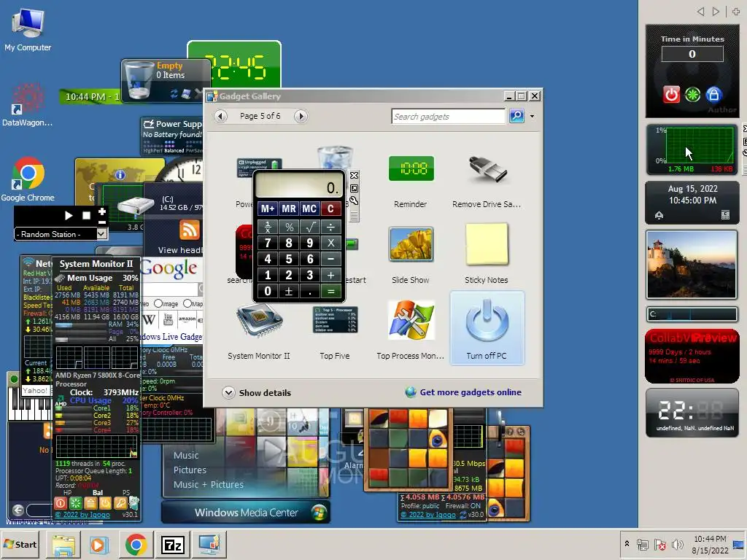The width and height of the screenshot is (747, 560).
Task: Open 7-Zip from the taskbar
Action: click(172, 545)
